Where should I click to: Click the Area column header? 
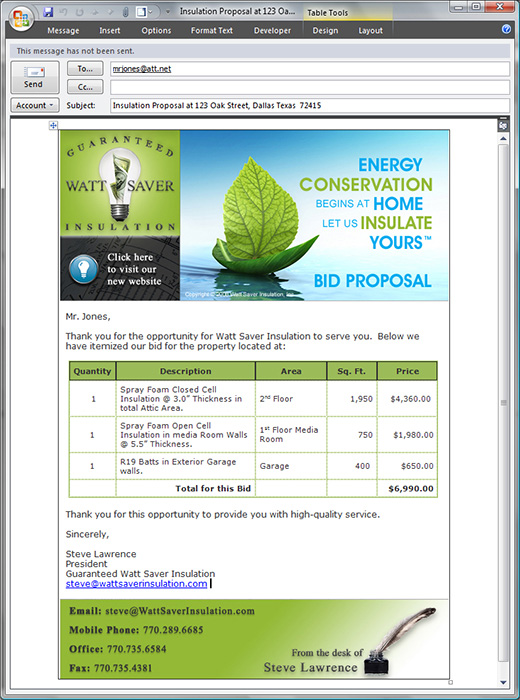291,371
